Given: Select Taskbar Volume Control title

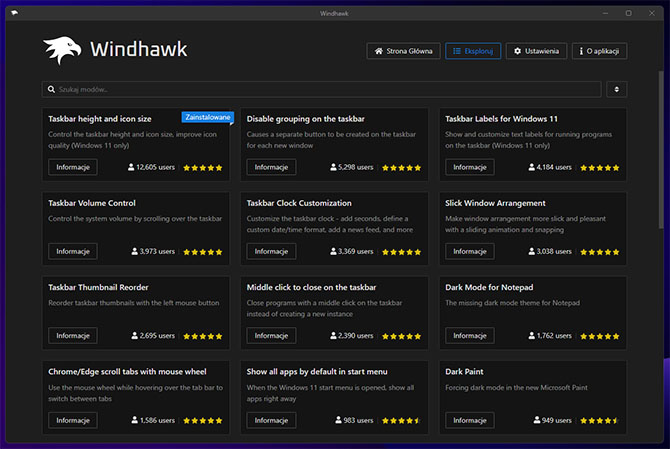Looking at the screenshot, I should pos(92,203).
